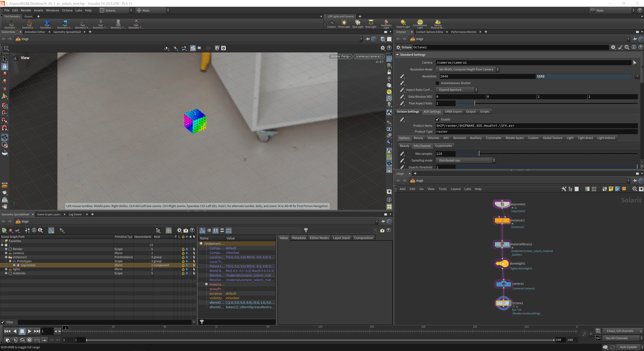Open the Performance Monitor tab
Image resolution: width=644 pixels, height=351 pixels.
coord(464,32)
